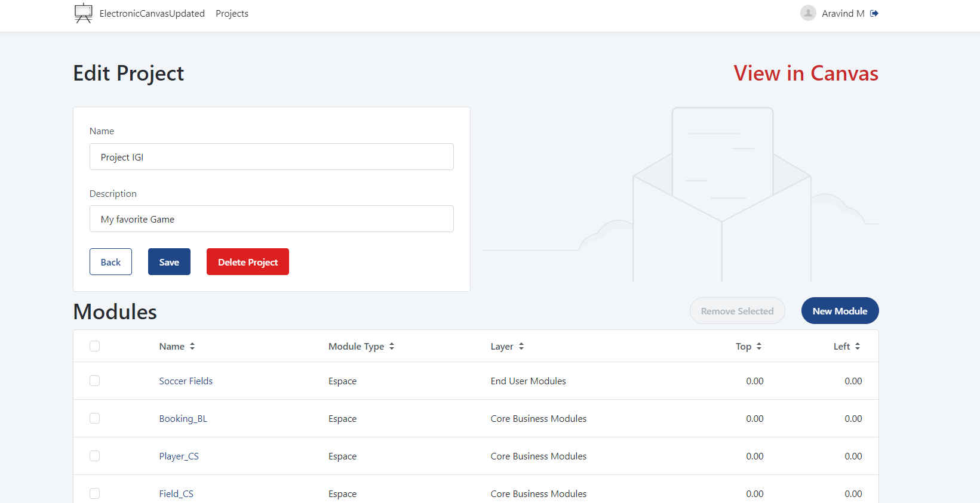980x503 pixels.
Task: Sort modules by Top column arrows
Action: pos(759,346)
